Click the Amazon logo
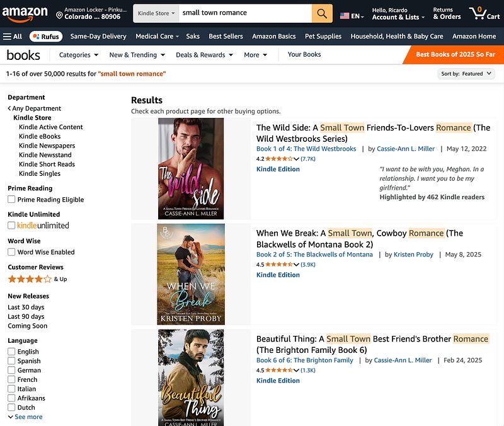The width and height of the screenshot is (504, 426). [x=25, y=14]
